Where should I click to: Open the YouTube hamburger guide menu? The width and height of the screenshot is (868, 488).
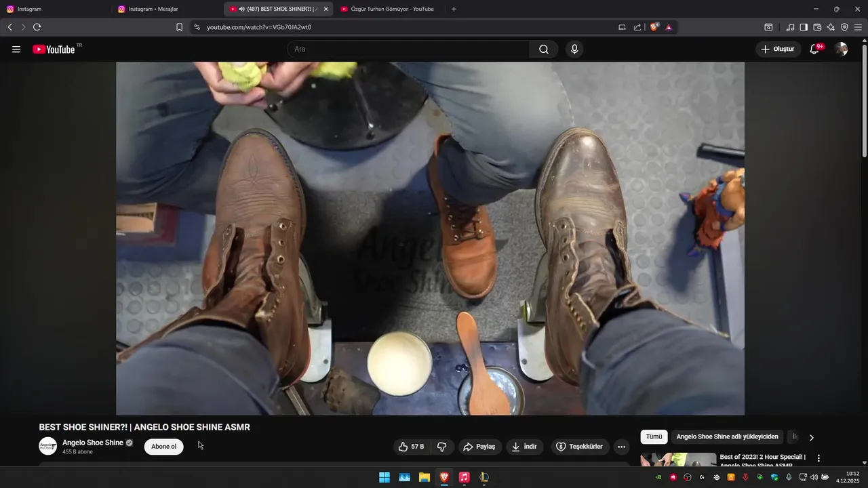click(x=16, y=49)
